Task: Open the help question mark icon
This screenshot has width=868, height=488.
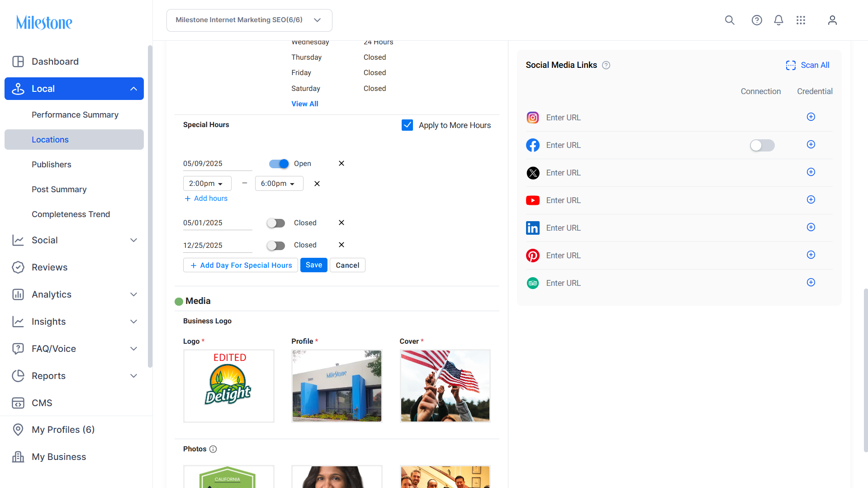Action: pyautogui.click(x=757, y=20)
